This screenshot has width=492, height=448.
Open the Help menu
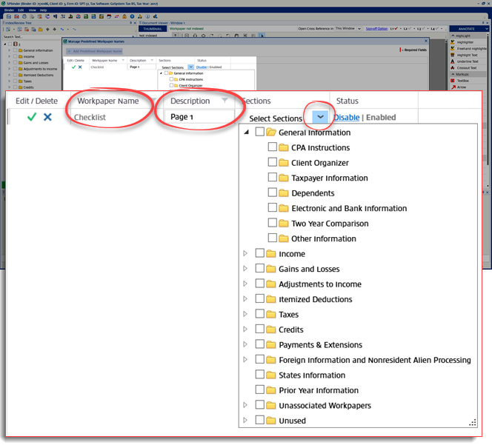43,10
